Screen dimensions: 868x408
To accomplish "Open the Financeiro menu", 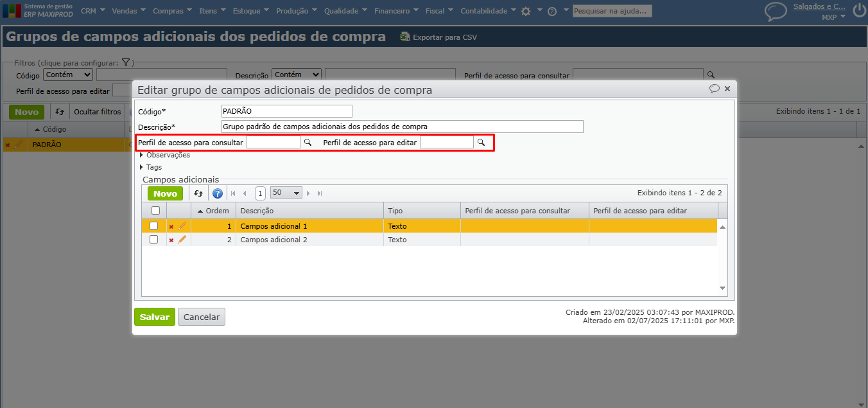I will 396,11.
